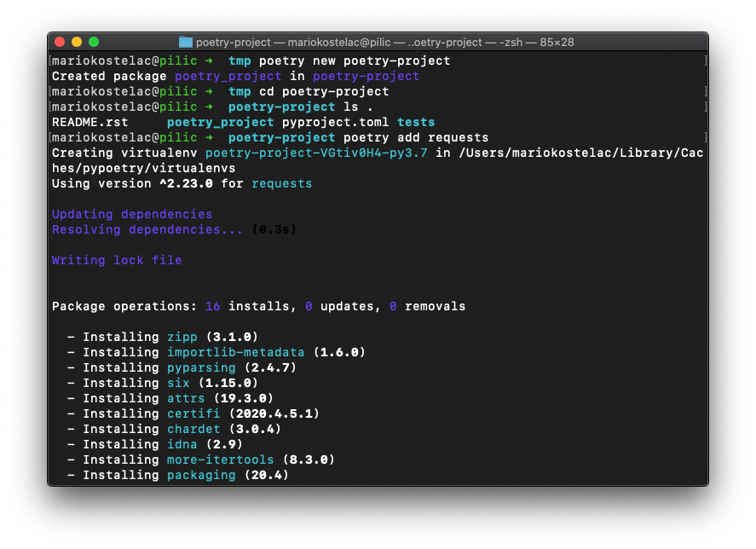Click the 'zipp' package name
This screenshot has width=756, height=549.
coord(182,337)
